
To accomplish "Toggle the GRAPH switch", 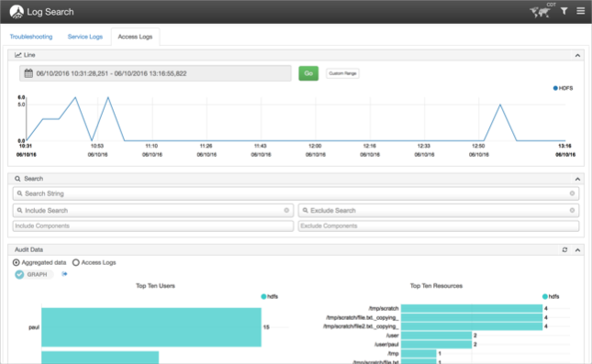I will 33,274.
